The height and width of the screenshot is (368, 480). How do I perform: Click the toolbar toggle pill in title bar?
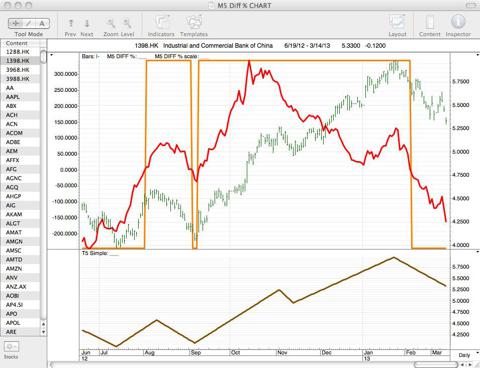click(471, 5)
